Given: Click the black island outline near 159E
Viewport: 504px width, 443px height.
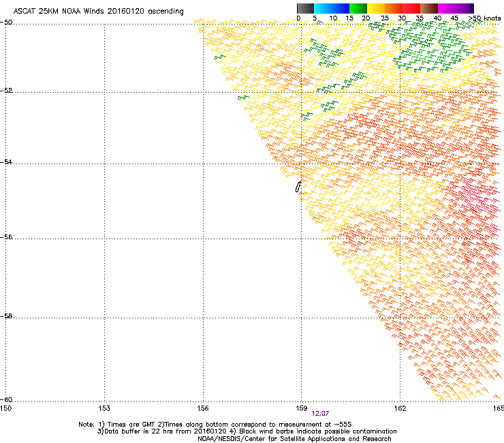Looking at the screenshot, I should (298, 187).
